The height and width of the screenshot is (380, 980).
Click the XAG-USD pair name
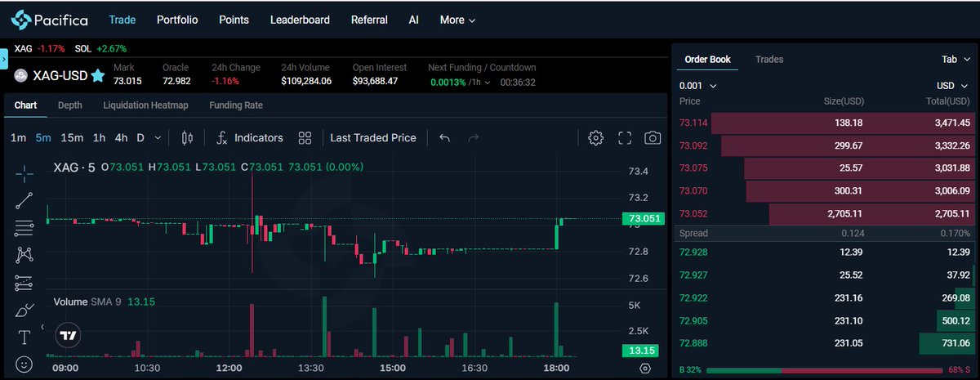click(x=60, y=76)
